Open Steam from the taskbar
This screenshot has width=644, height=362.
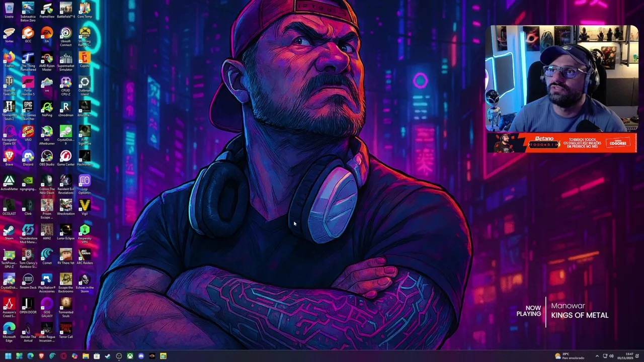(x=108, y=356)
